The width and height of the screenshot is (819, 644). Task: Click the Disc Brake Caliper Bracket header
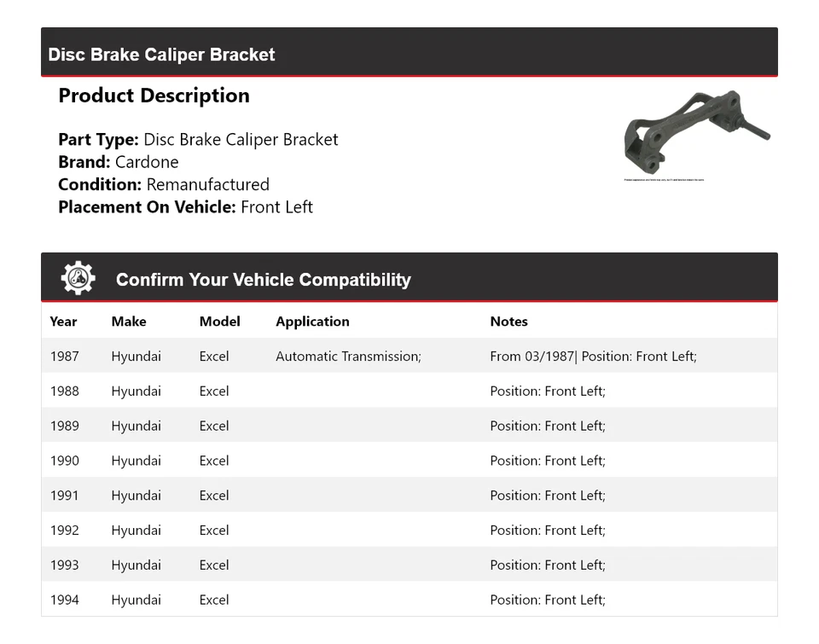tap(161, 55)
